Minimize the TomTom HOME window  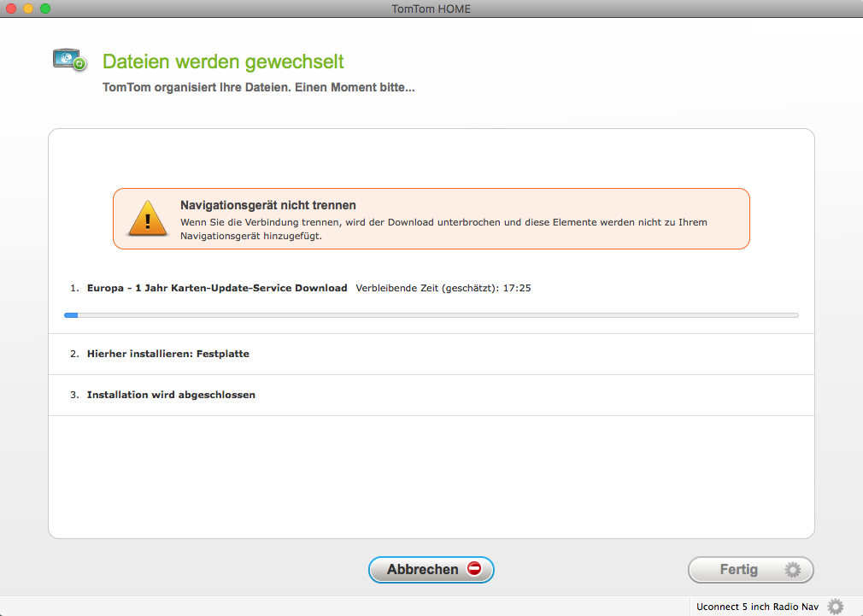(x=28, y=9)
